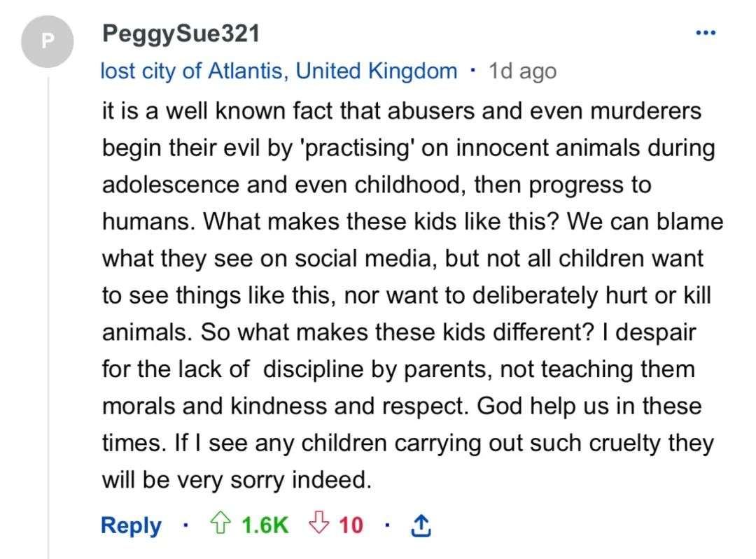Screen dimensions: 756x559
Task: Open the three-dot more options menu
Action: 706,33
